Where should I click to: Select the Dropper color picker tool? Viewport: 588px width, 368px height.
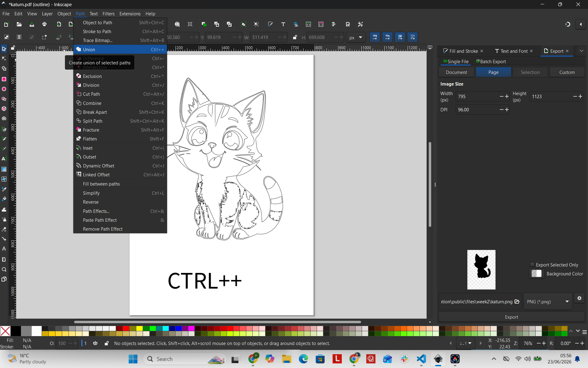point(4,189)
